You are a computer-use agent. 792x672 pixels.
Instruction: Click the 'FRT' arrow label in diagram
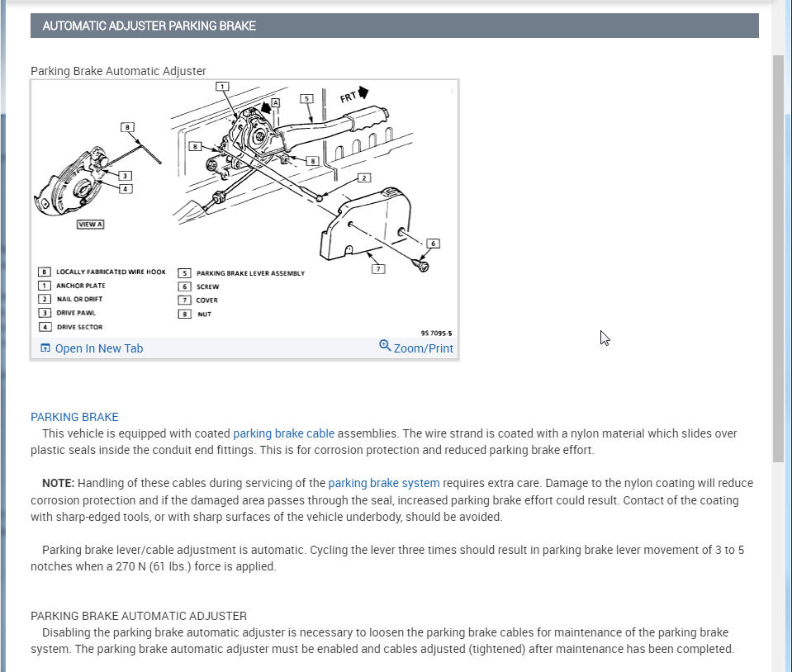click(x=354, y=95)
